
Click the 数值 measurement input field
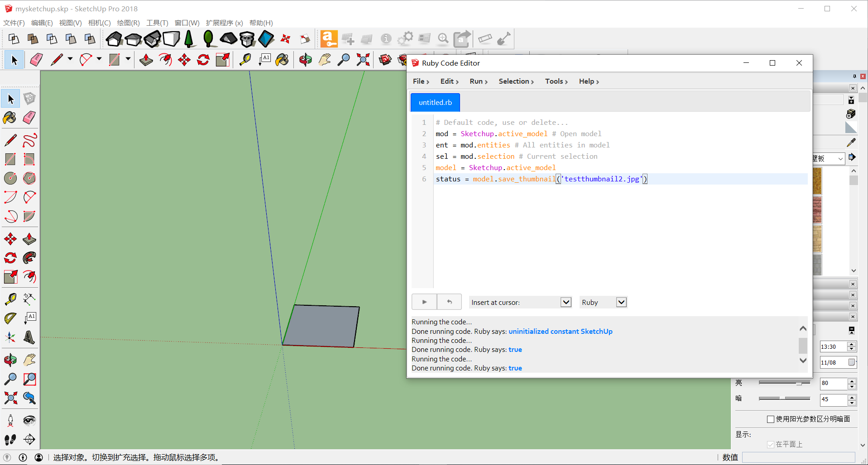coord(798,457)
